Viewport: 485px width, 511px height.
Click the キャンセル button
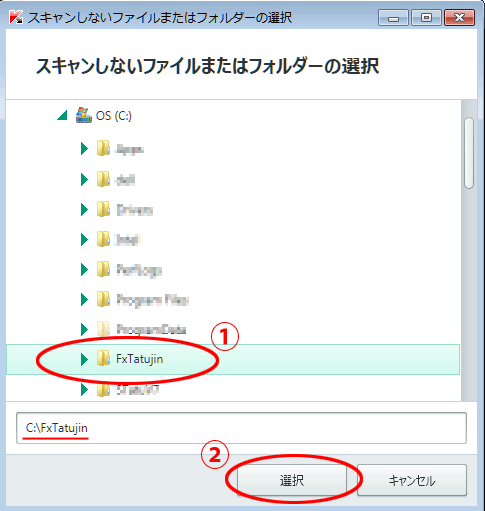(412, 480)
